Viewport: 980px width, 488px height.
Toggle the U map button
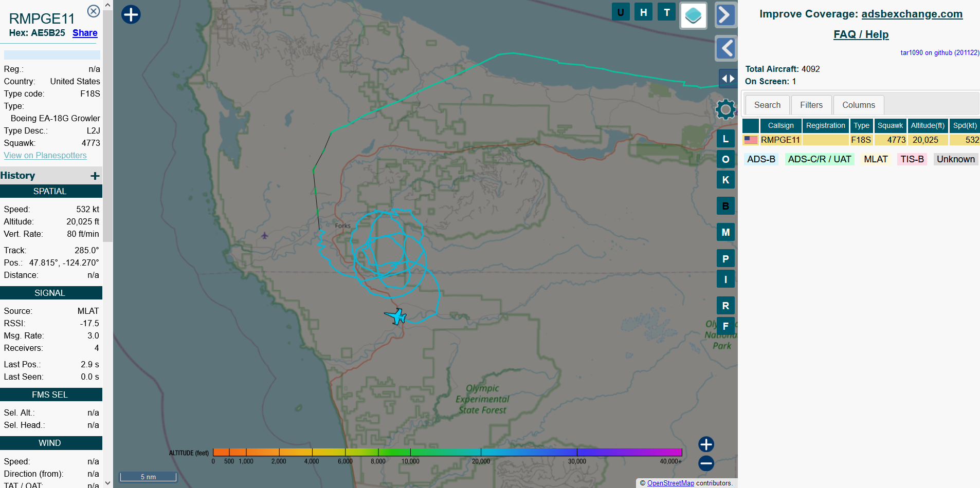click(x=621, y=12)
